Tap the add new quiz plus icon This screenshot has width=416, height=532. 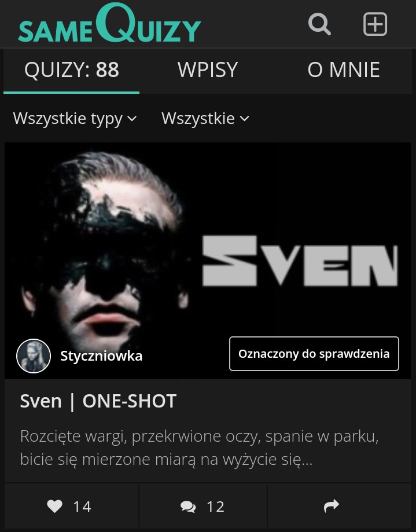(375, 24)
